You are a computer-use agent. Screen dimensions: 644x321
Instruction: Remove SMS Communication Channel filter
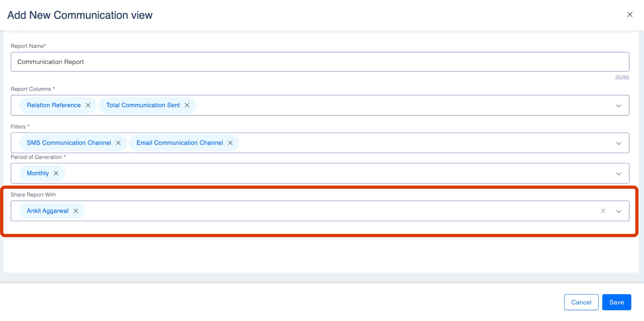[118, 143]
